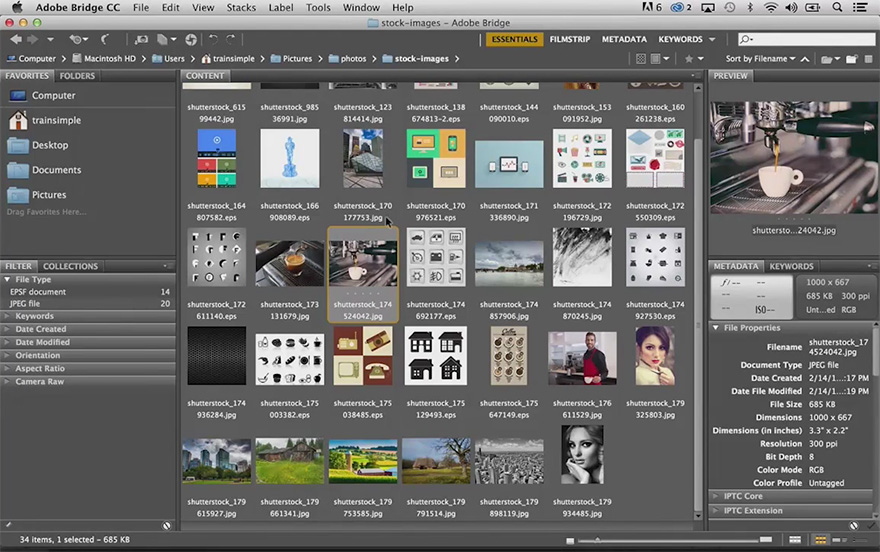The image size is (880, 552).
Task: Click the get photos from camera icon
Action: pyautogui.click(x=141, y=39)
